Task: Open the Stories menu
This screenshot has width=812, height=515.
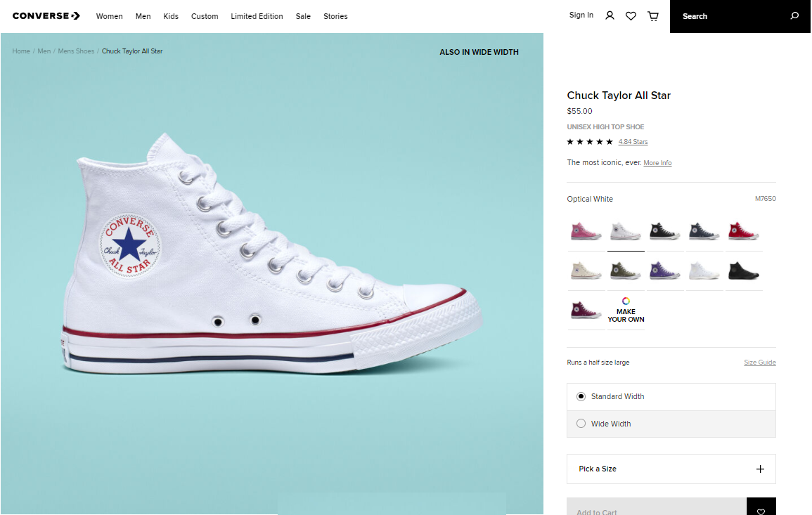Action: point(335,16)
